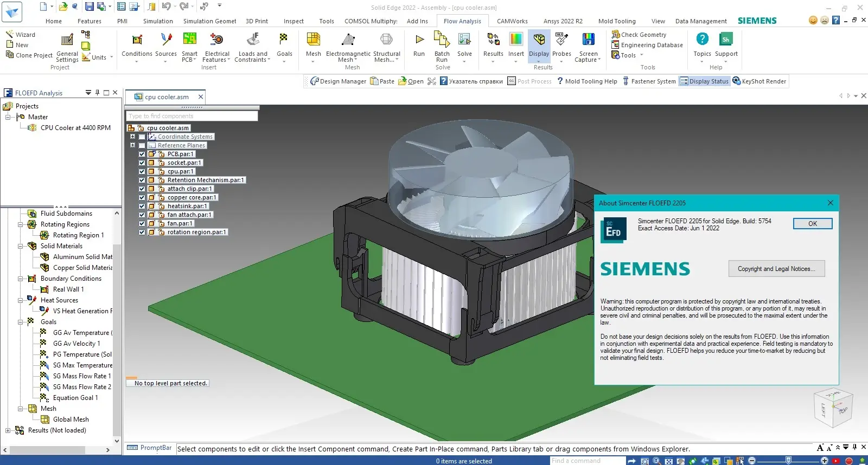This screenshot has height=465, width=868.
Task: Click the Find a command field
Action: click(x=588, y=461)
